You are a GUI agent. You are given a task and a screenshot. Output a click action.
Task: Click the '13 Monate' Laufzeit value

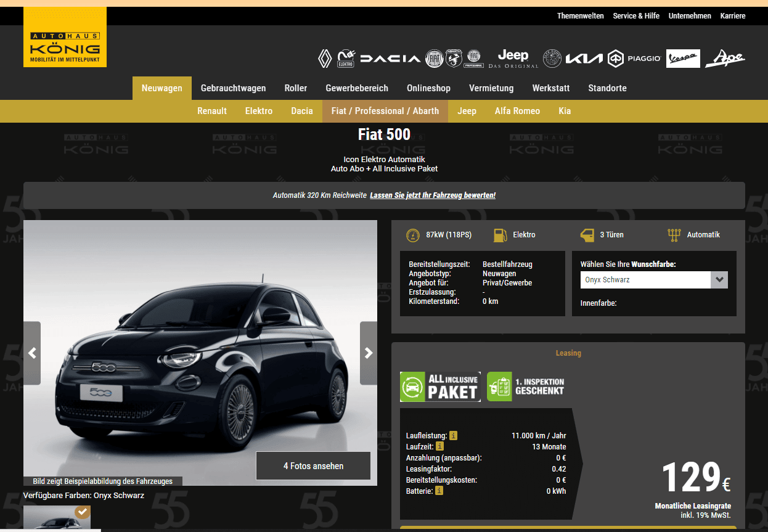pos(549,447)
